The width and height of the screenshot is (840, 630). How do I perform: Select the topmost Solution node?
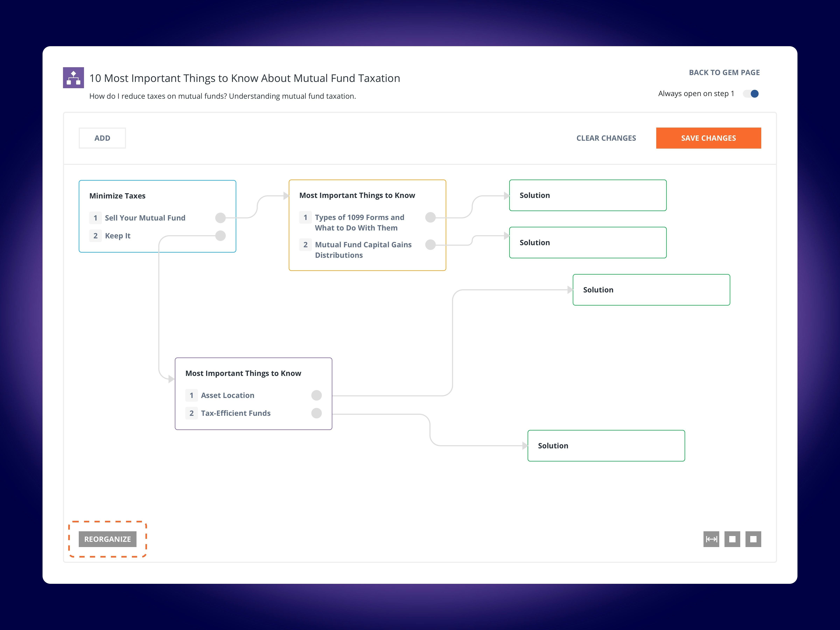click(x=587, y=195)
